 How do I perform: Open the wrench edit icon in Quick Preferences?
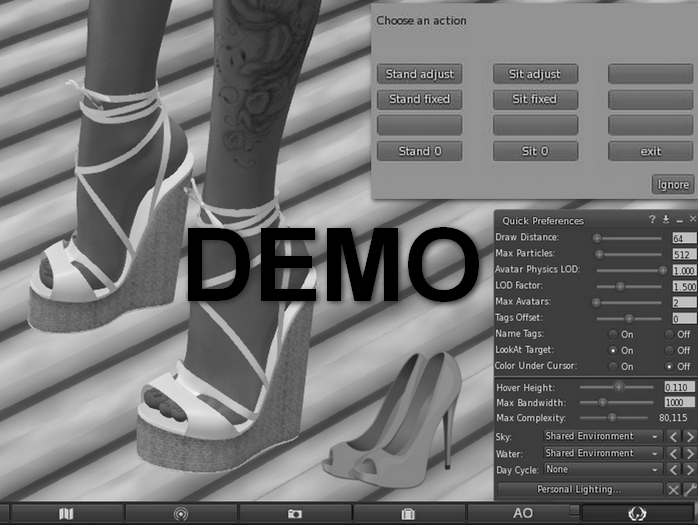point(690,490)
